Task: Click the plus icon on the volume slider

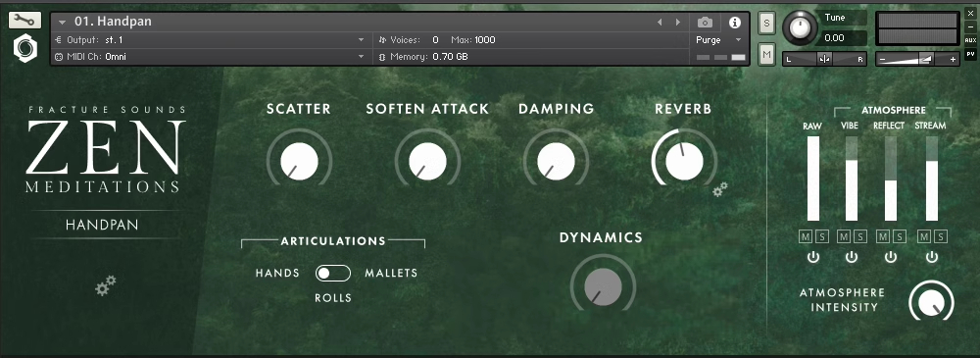Action: pos(953,60)
